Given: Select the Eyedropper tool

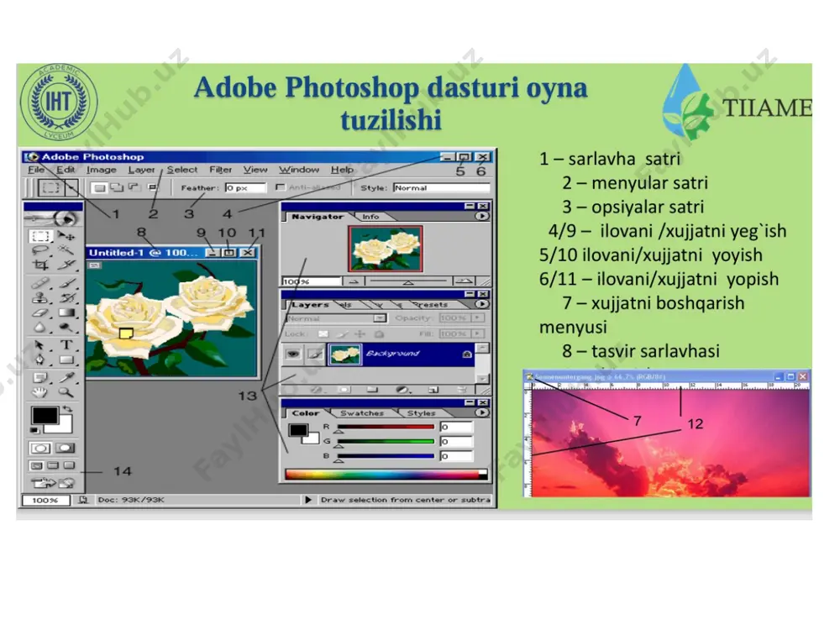Looking at the screenshot, I should tap(66, 378).
